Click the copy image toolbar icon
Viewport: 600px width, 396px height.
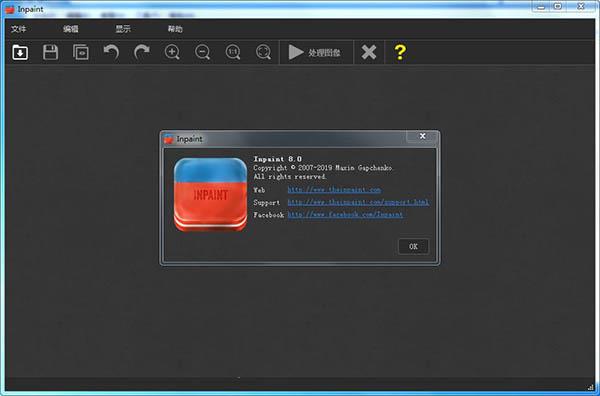81,52
